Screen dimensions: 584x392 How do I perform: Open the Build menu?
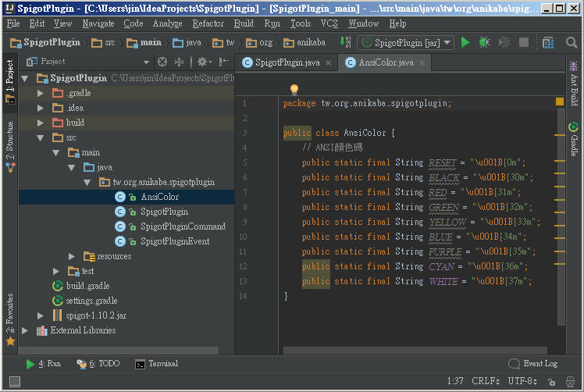(x=244, y=24)
